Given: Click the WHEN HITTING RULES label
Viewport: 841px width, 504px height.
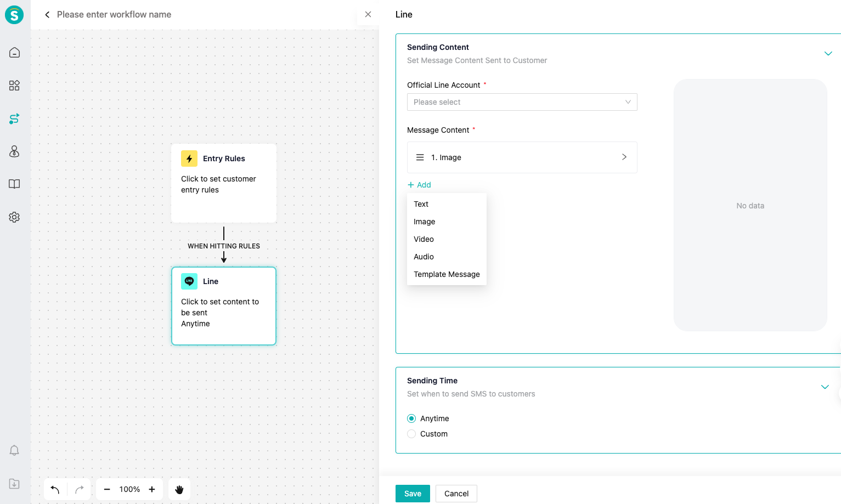Looking at the screenshot, I should tap(224, 246).
